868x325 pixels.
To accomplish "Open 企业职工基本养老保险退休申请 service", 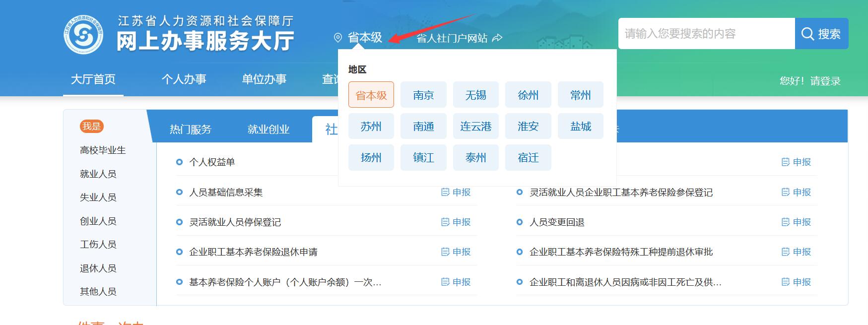I will pos(253,252).
